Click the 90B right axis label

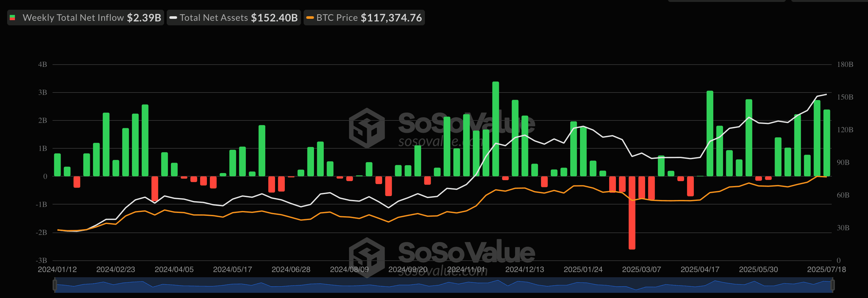pyautogui.click(x=843, y=163)
